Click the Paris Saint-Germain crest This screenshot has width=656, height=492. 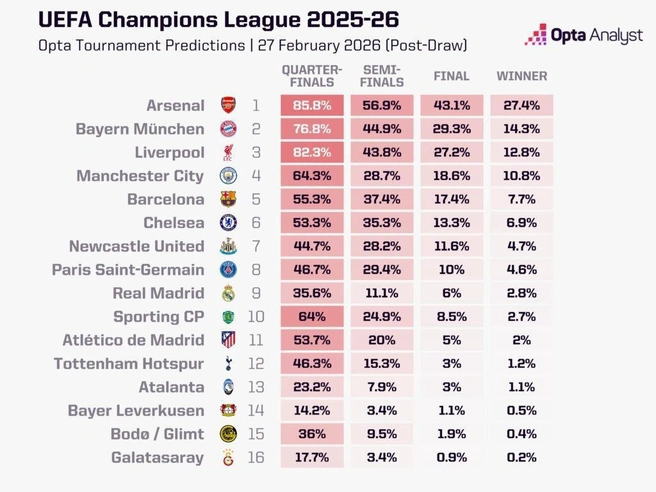228,269
